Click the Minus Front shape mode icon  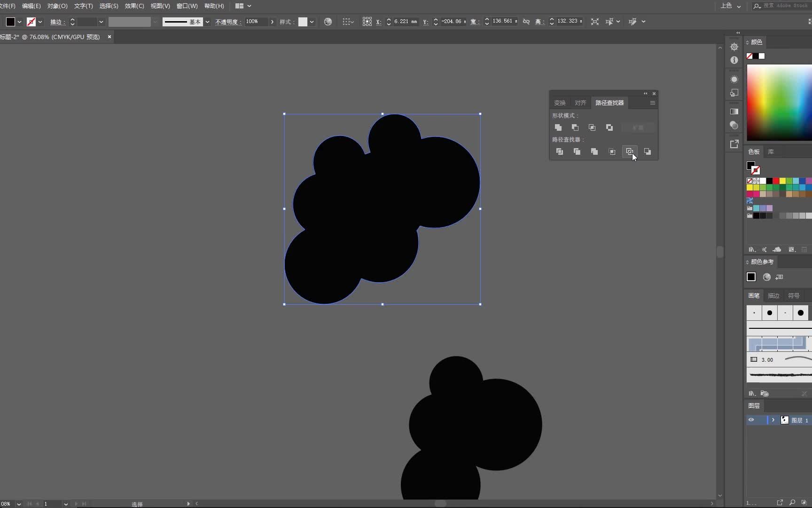(575, 127)
